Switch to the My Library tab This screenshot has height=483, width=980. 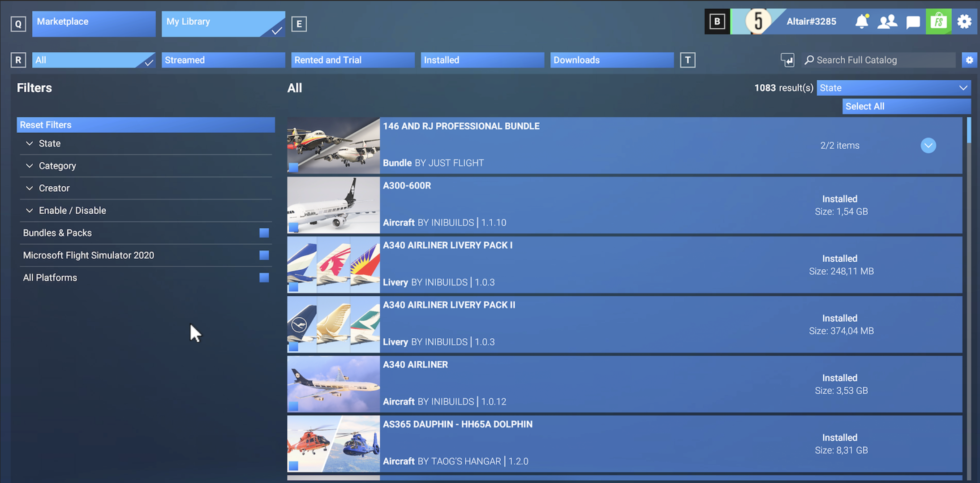pos(223,24)
